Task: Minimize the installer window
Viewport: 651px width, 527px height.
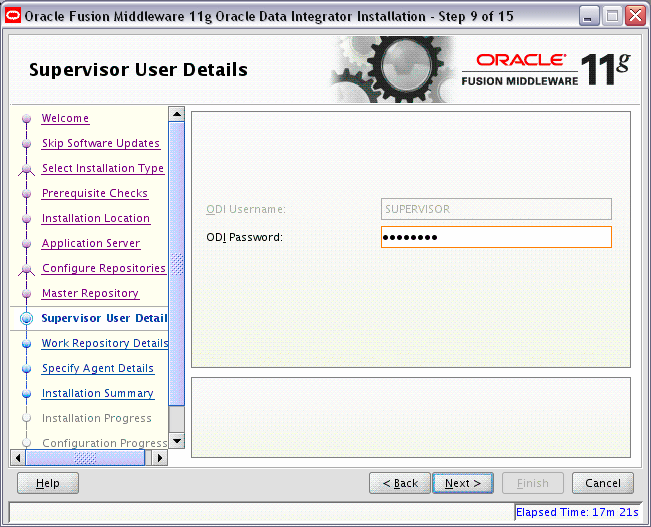Action: [589, 16]
